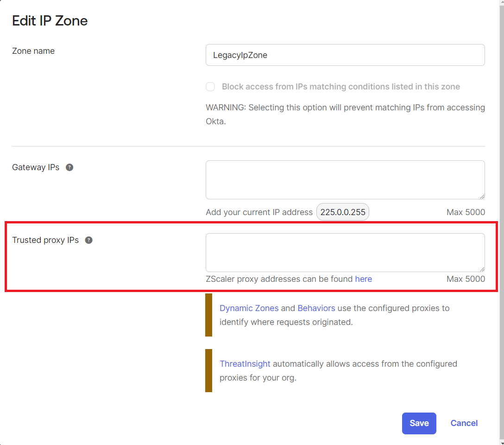Focus the Zone name input field

point(345,55)
